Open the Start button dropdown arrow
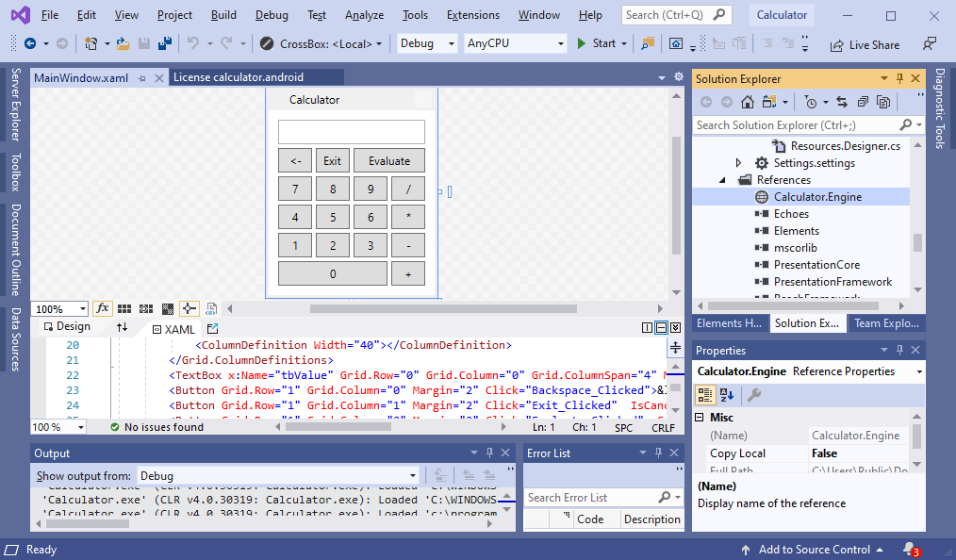956x560 pixels. pyautogui.click(x=624, y=43)
